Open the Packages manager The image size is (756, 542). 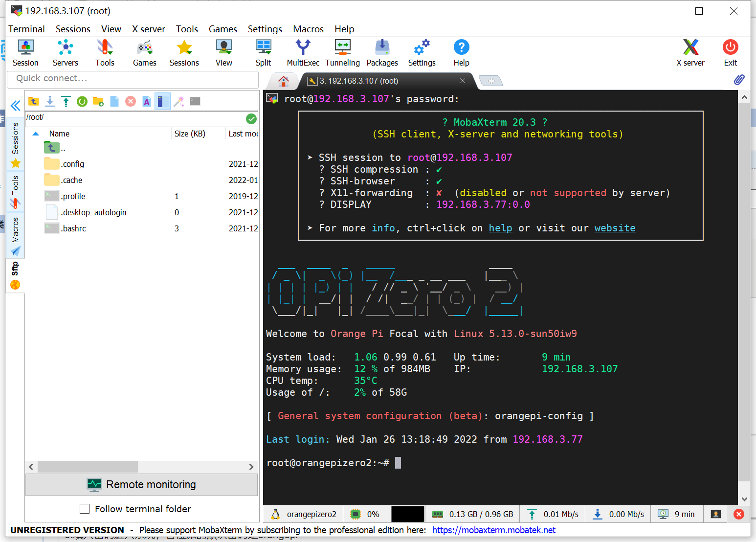pyautogui.click(x=382, y=52)
